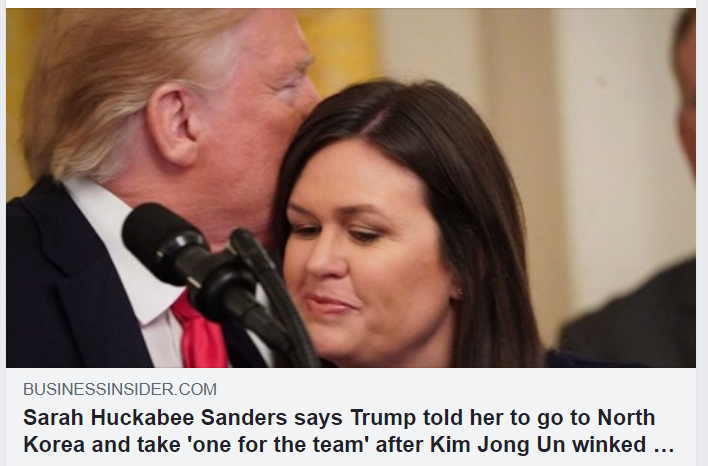
Task: Click the BUSINESSINSIDER.COM source label
Action: click(x=120, y=389)
